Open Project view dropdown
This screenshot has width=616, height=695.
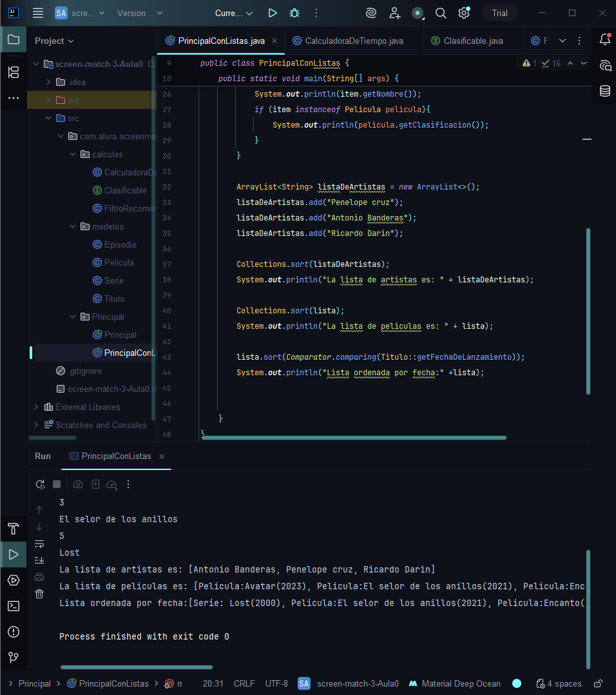coord(54,41)
